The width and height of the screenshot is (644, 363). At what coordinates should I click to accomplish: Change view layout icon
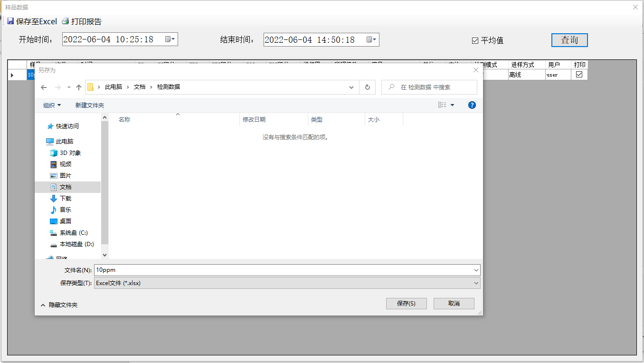click(x=442, y=105)
